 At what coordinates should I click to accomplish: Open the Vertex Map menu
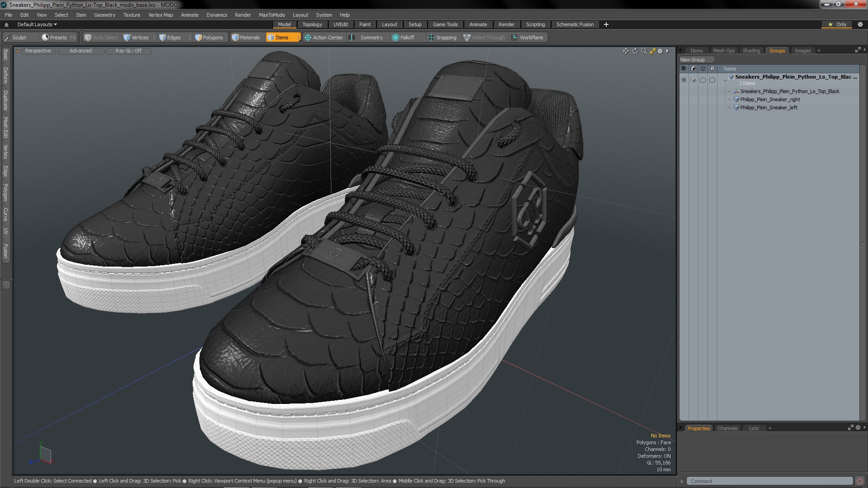(x=160, y=15)
